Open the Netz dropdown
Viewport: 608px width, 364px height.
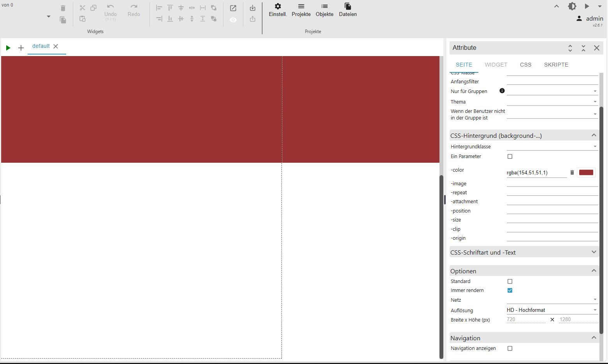pos(552,299)
